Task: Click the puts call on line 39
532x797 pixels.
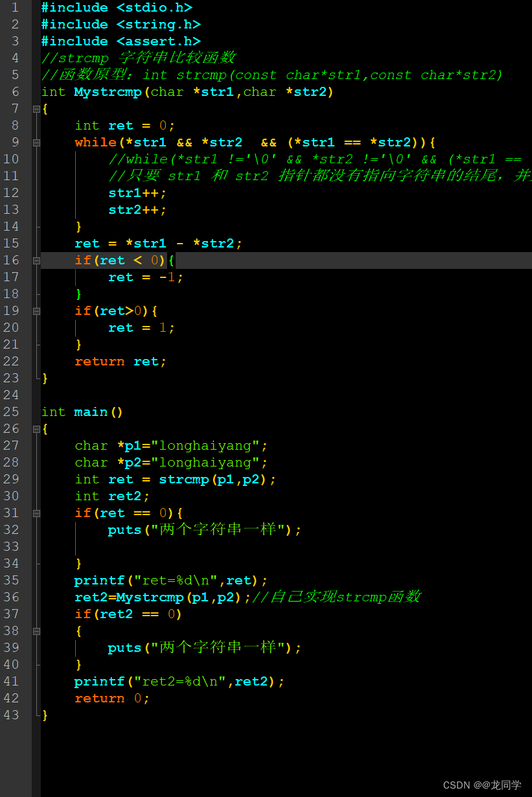Action: [205, 648]
